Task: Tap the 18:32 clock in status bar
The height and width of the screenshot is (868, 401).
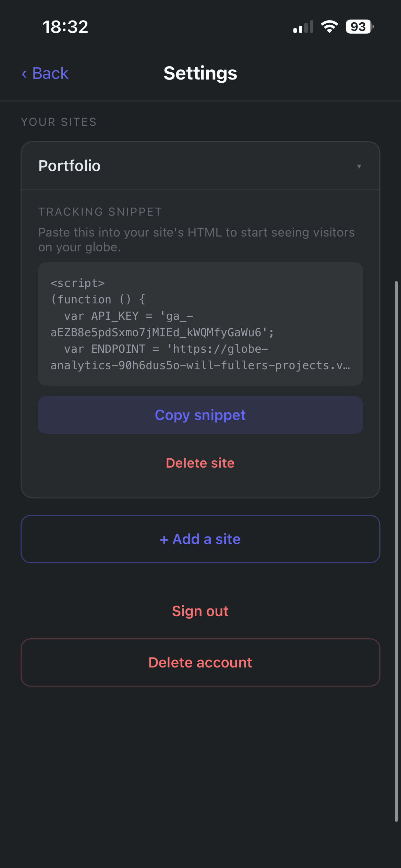Action: (x=65, y=27)
